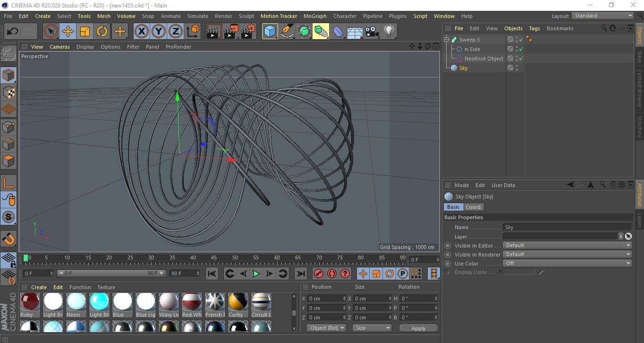Screen dimensions: 644x343
Task: Select the Rotate tool in top toolbar
Action: coord(102,32)
